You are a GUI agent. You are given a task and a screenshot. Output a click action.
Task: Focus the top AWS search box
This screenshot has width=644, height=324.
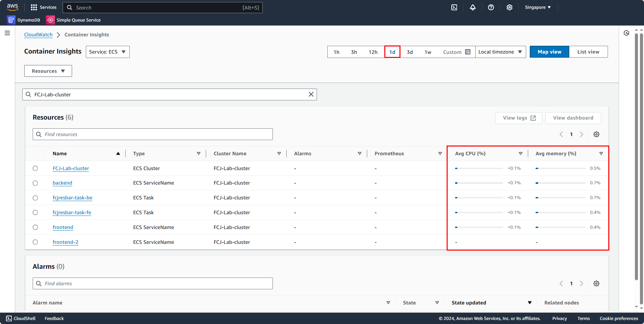coord(163,7)
